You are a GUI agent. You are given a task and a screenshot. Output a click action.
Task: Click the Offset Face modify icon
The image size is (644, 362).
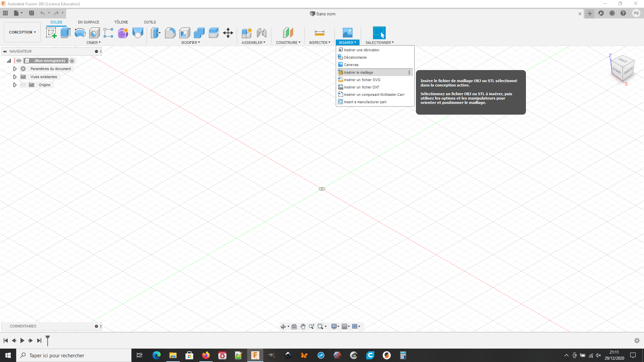[213, 33]
